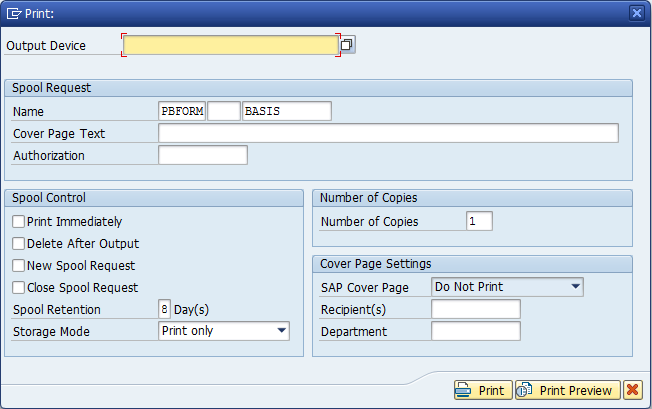Tick the Close Spool Request checkbox
Screen dimensions: 652x409
[18, 288]
